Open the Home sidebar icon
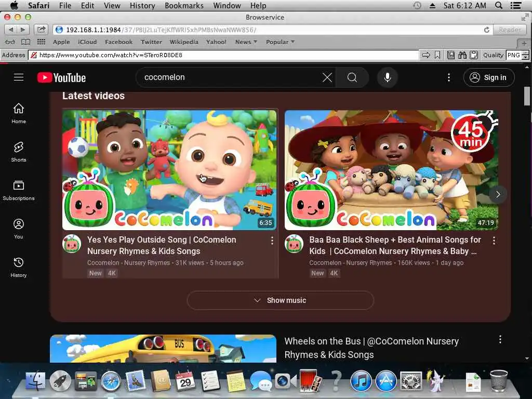532x399 pixels. (x=19, y=113)
